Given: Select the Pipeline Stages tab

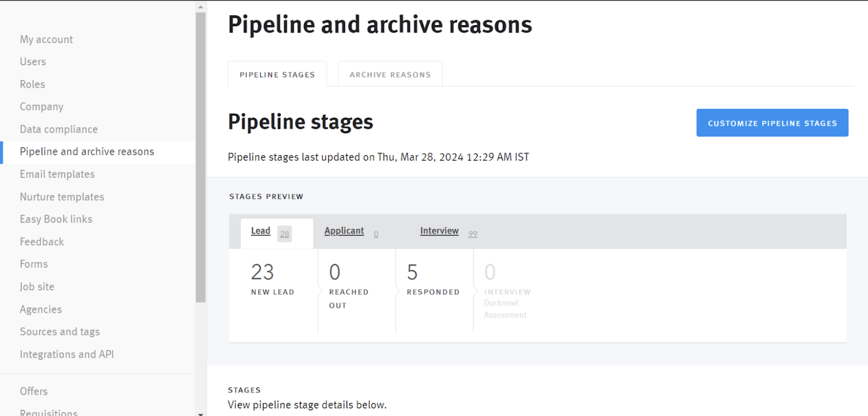Looking at the screenshot, I should (277, 75).
